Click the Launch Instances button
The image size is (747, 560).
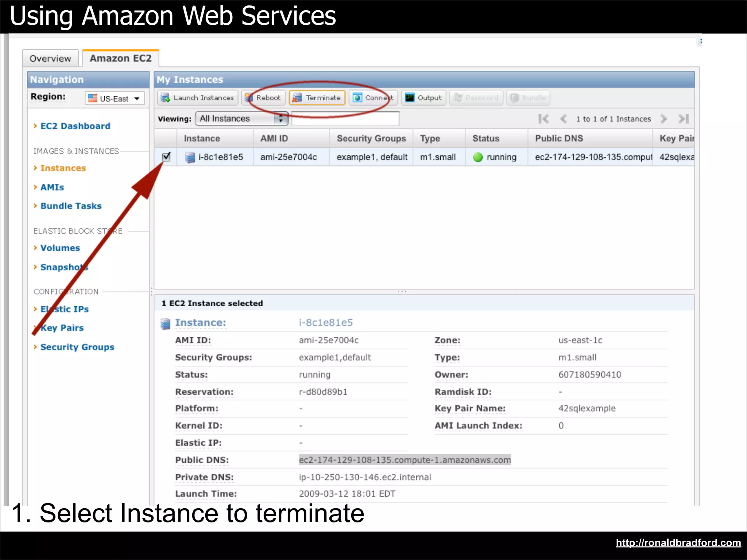[198, 98]
